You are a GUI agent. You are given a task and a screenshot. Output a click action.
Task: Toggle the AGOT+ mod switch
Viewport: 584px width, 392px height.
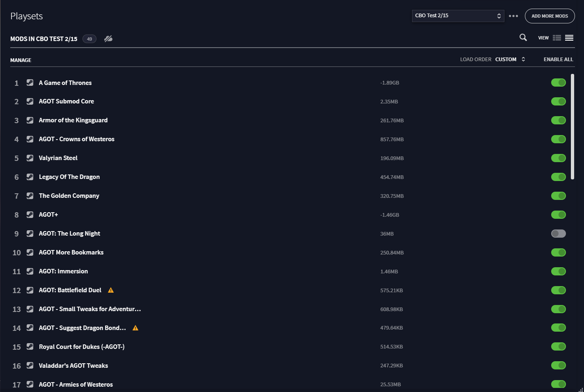point(559,215)
